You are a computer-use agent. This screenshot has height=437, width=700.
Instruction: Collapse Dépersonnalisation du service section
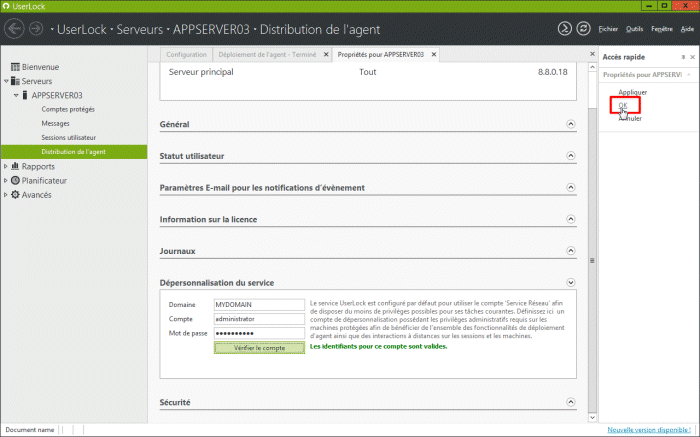point(571,283)
